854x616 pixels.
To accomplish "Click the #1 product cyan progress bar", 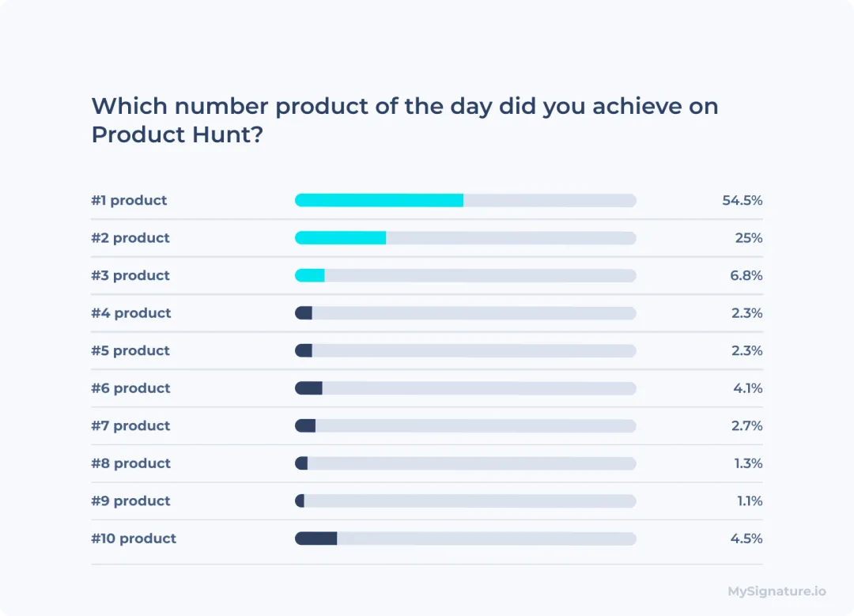I will [x=379, y=201].
